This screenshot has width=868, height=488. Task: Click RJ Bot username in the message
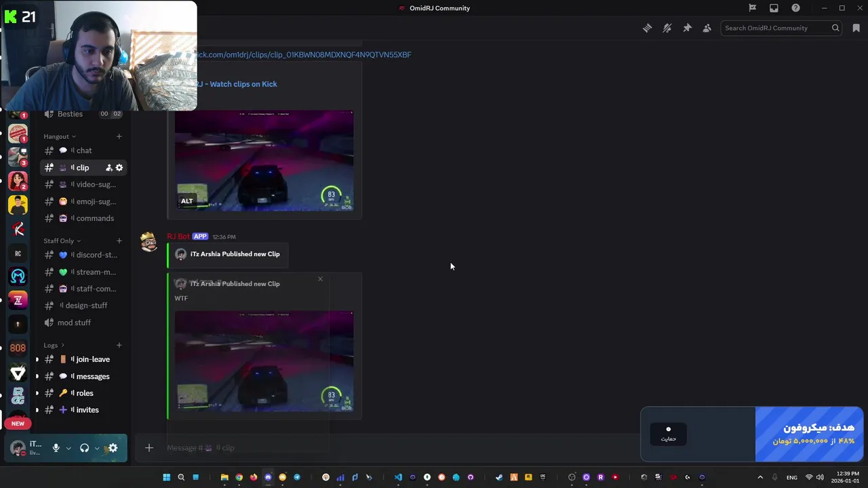click(x=178, y=237)
